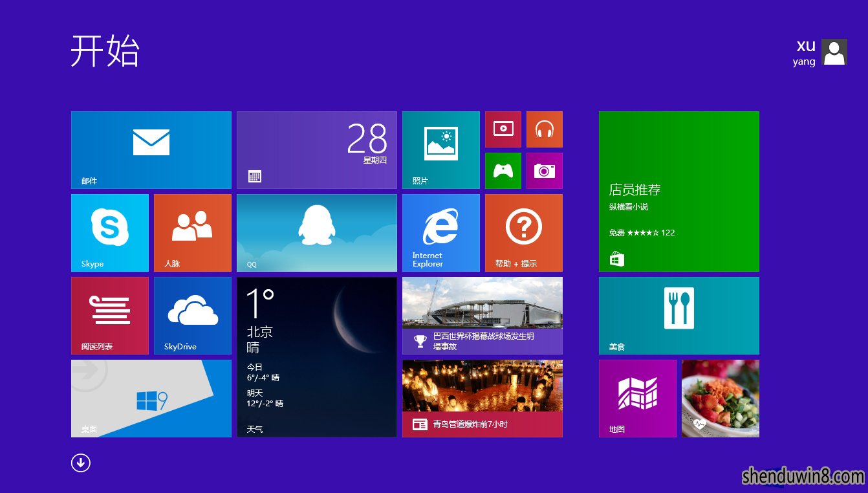Open the sports news tile about 巴西世界杯

tap(483, 316)
